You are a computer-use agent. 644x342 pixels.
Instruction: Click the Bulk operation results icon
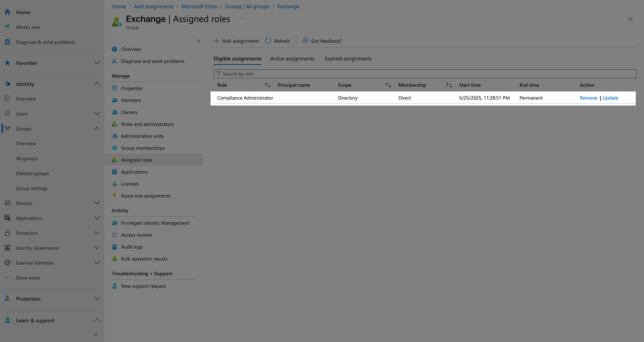tap(114, 259)
